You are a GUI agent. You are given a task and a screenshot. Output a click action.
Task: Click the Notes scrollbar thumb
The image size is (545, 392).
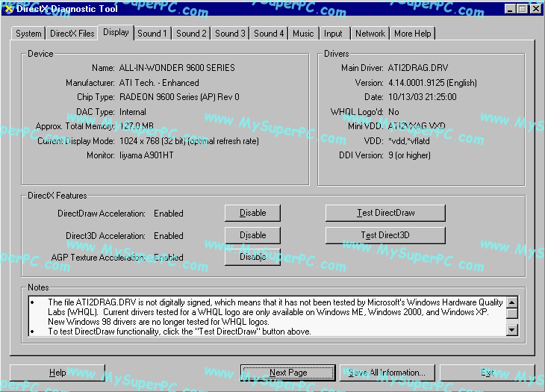point(512,314)
